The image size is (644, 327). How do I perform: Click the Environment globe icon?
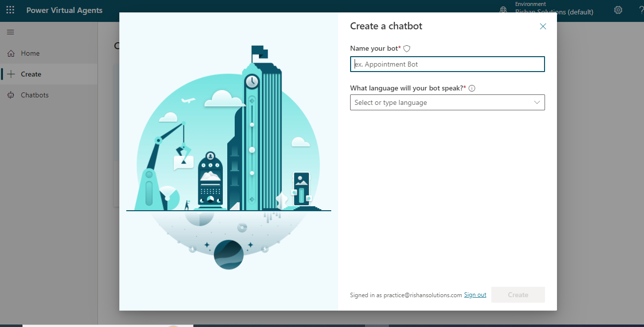pyautogui.click(x=503, y=10)
